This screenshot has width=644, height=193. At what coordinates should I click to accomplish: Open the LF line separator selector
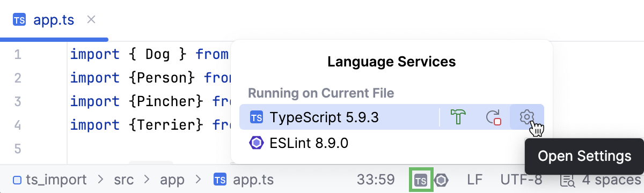(474, 180)
